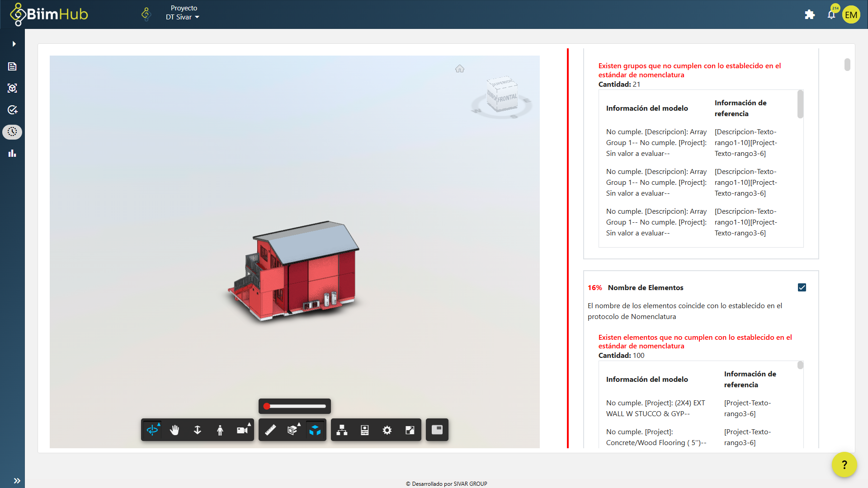Enter fullscreen mode from the toolbar
Viewport: 868px width, 488px height.
coord(410,430)
